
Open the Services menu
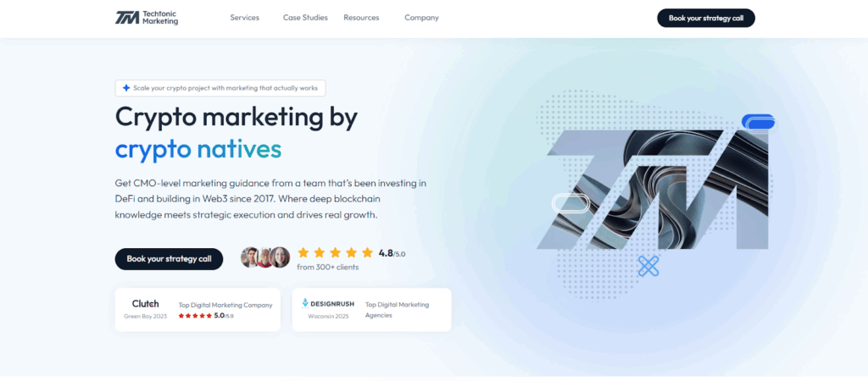[245, 18]
